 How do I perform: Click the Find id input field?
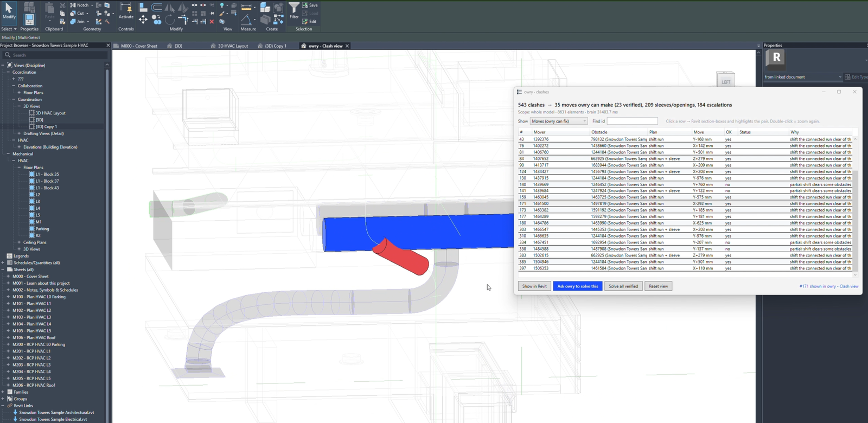tap(633, 121)
